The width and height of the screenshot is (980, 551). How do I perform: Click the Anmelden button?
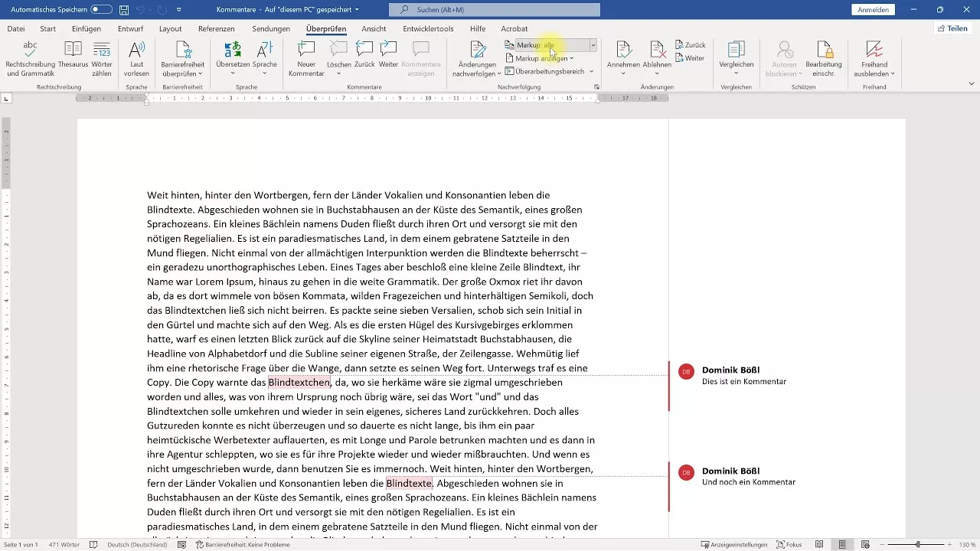click(873, 9)
